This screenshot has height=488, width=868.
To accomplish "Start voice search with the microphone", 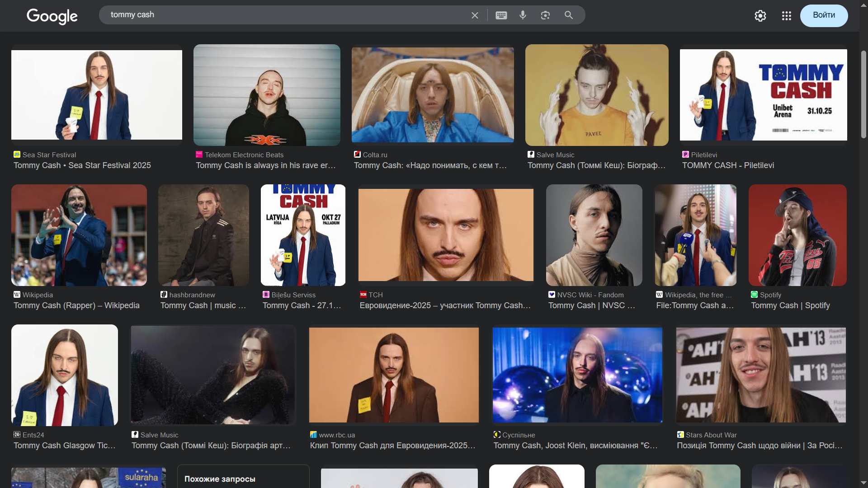I will 523,15.
